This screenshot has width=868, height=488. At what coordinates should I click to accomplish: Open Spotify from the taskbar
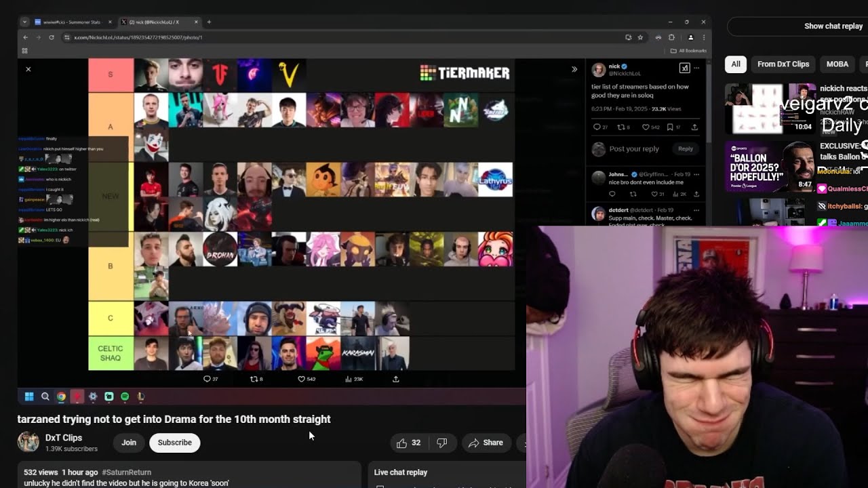coord(125,396)
